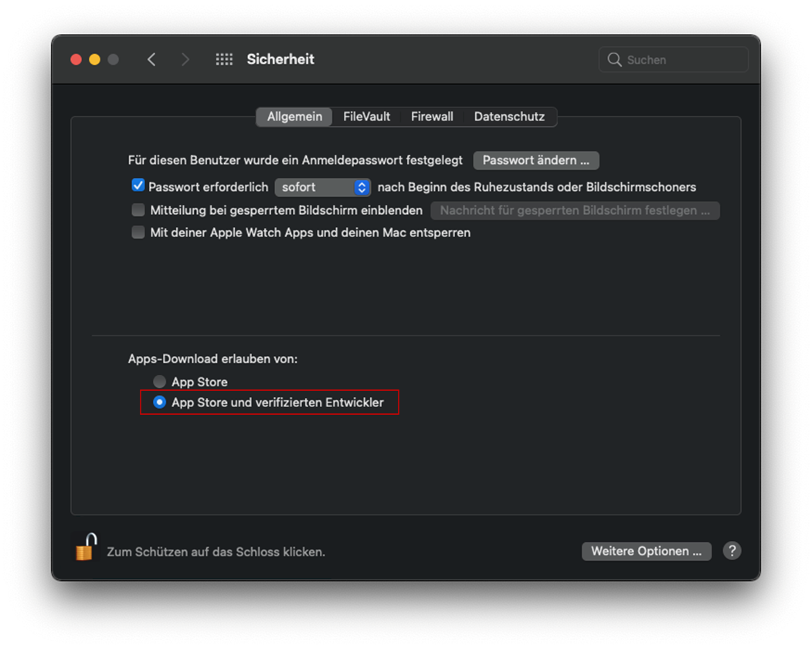Open help with the question mark button
812x649 pixels.
(732, 551)
